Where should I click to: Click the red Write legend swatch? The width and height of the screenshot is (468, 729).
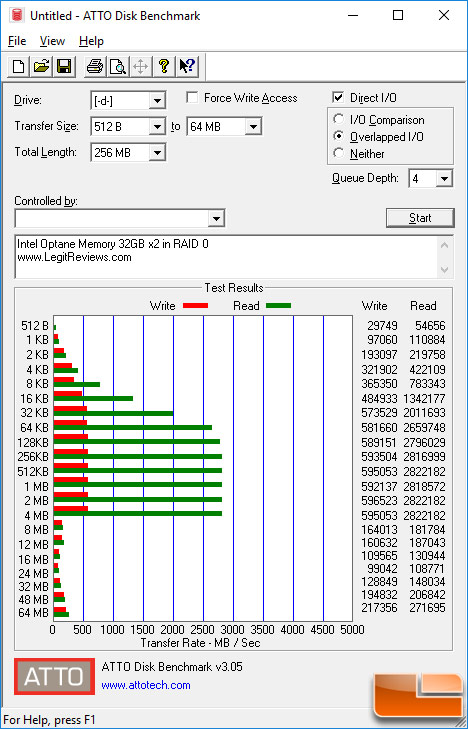coord(195,306)
